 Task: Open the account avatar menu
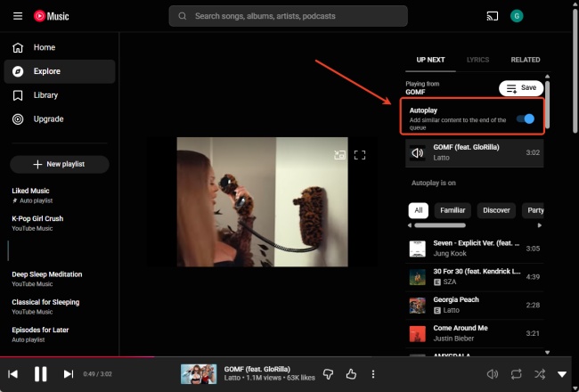[517, 16]
